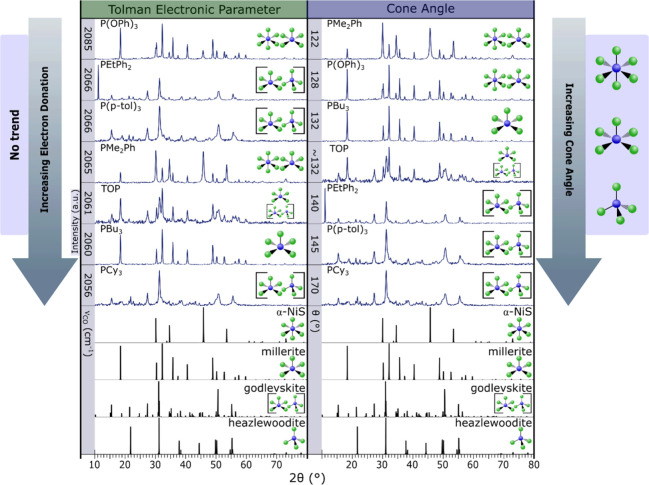Click the 2085 value in Tolman column
The image size is (649, 485).
pyautogui.click(x=88, y=39)
